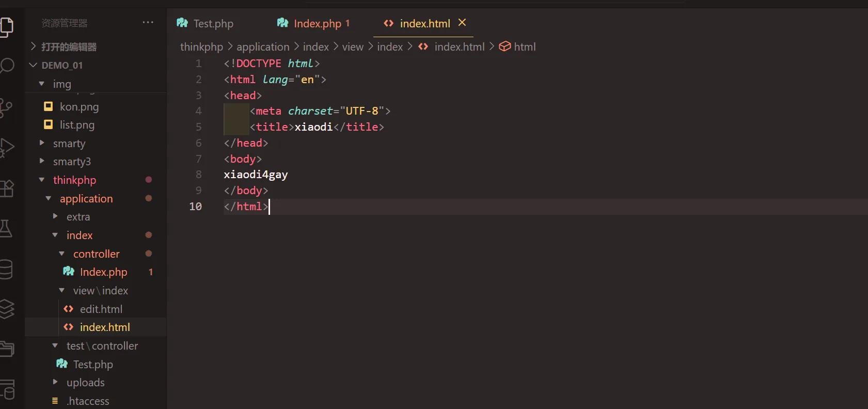The width and height of the screenshot is (868, 409).
Task: Open the Search view in activity bar
Action: click(x=6, y=66)
